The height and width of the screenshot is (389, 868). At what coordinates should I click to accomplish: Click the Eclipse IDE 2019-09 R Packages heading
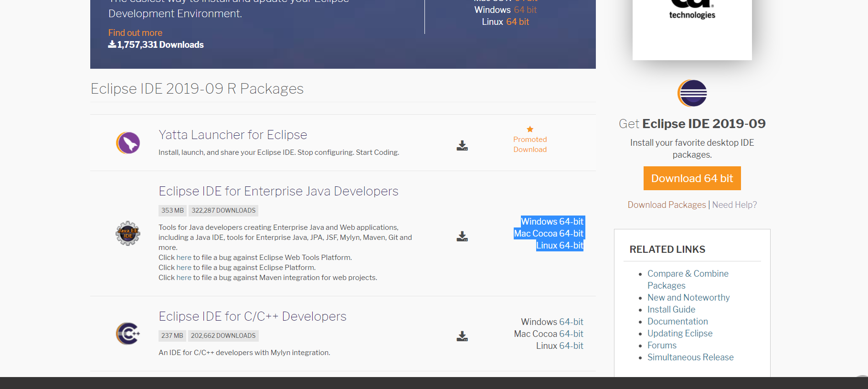[197, 88]
